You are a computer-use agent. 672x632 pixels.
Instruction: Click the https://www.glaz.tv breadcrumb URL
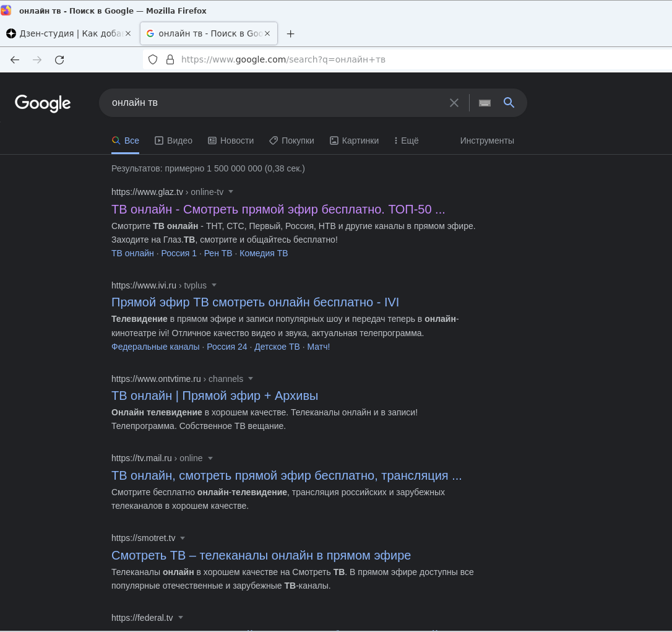[x=147, y=192]
